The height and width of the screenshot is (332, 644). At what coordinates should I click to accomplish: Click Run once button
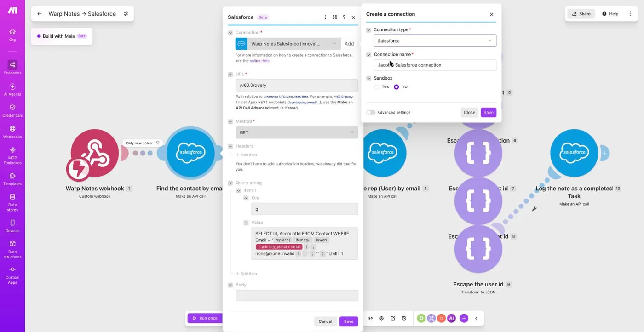(205, 318)
